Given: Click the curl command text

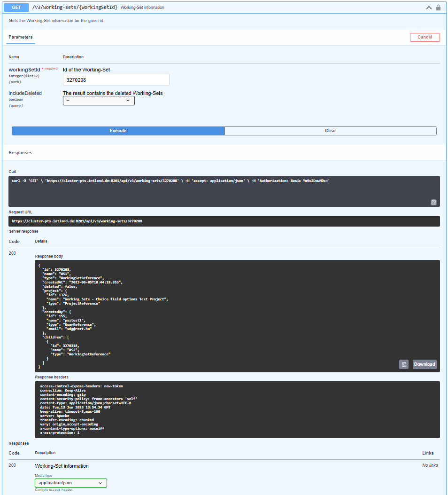Looking at the screenshot, I should (x=170, y=181).
